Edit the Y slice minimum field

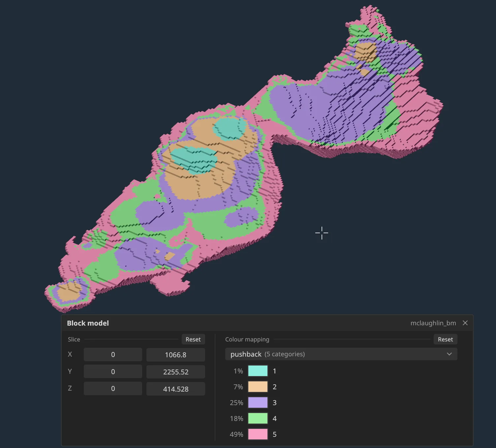pyautogui.click(x=113, y=372)
